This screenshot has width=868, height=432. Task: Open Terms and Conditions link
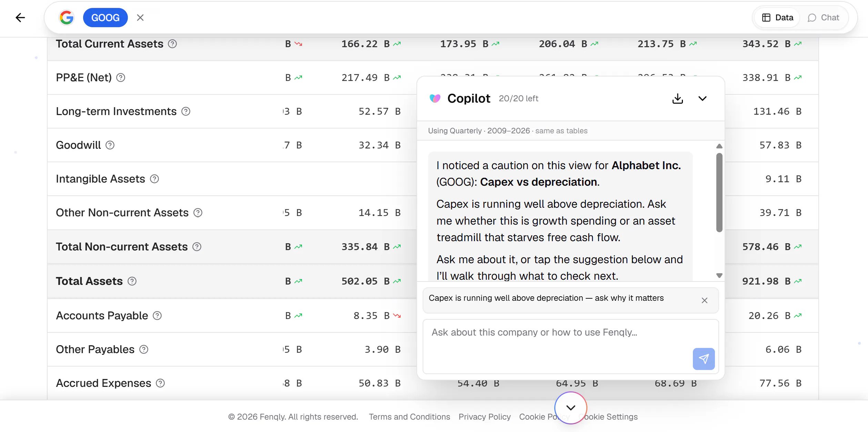pyautogui.click(x=409, y=417)
